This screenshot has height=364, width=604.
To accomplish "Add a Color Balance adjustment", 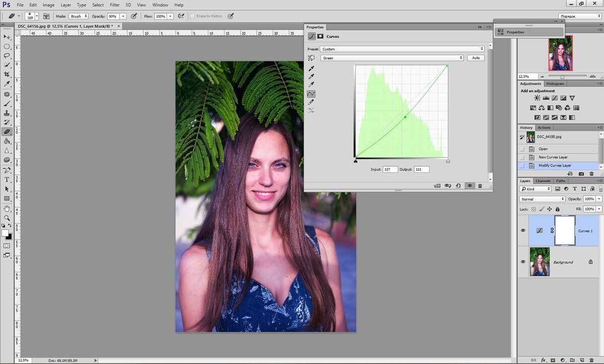I will [x=542, y=108].
